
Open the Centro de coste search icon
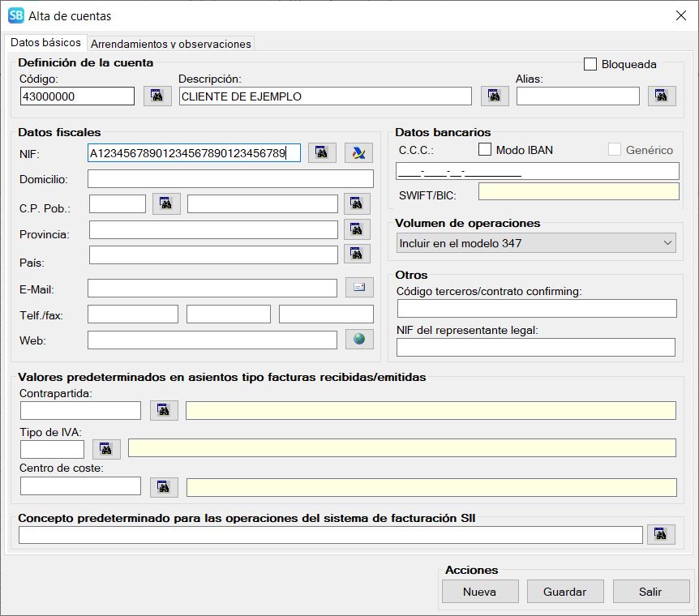tap(164, 486)
